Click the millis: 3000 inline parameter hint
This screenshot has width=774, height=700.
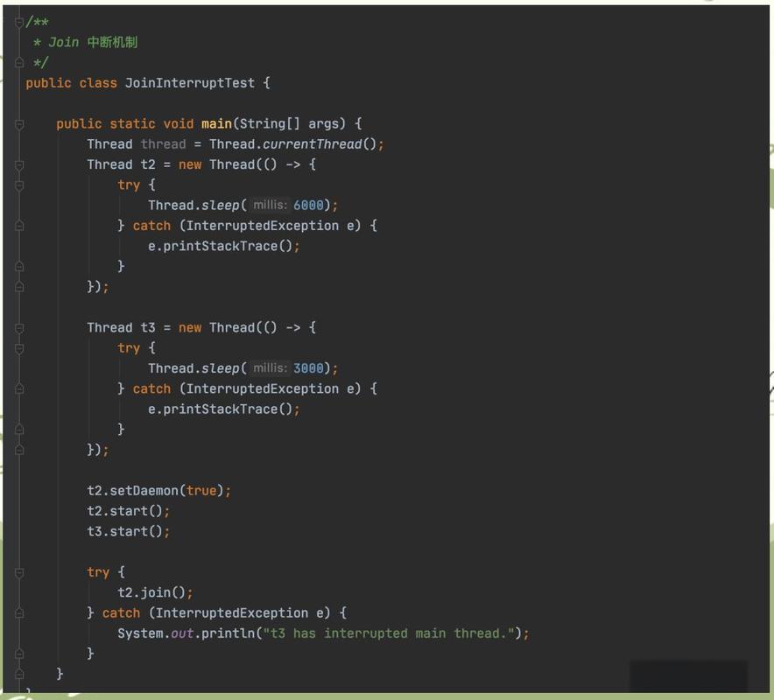click(268, 367)
